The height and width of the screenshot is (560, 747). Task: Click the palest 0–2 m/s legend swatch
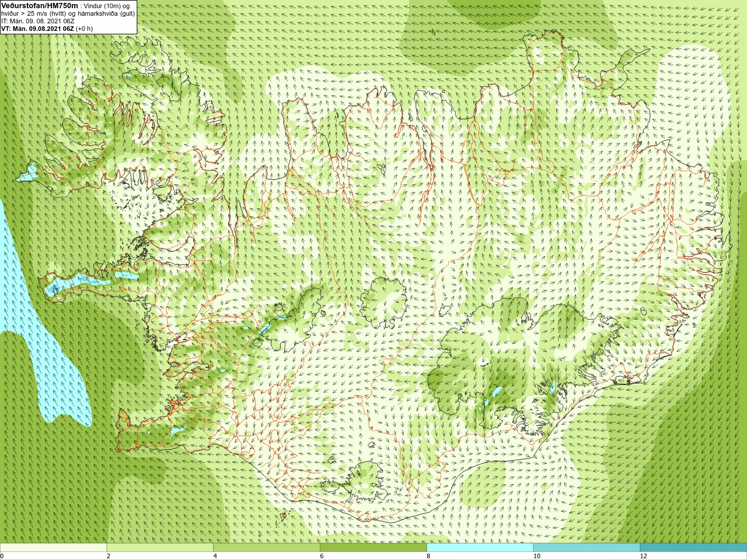[x=53, y=548]
